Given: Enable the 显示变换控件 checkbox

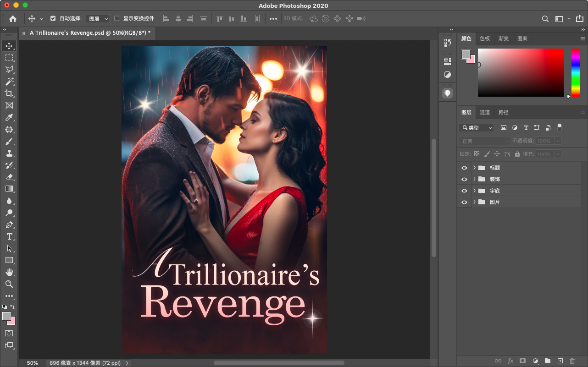Looking at the screenshot, I should tap(116, 19).
